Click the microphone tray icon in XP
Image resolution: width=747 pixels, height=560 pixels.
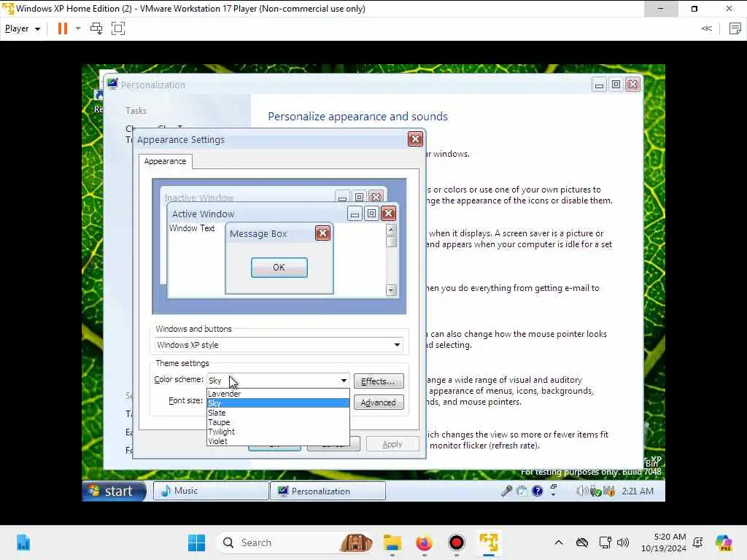[x=506, y=491]
